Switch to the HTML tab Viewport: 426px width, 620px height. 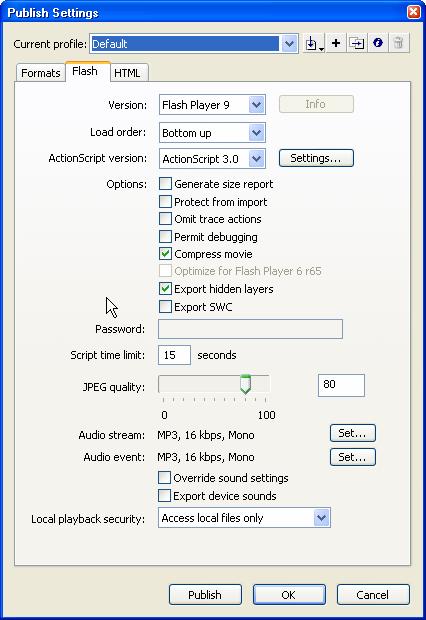coord(127,73)
